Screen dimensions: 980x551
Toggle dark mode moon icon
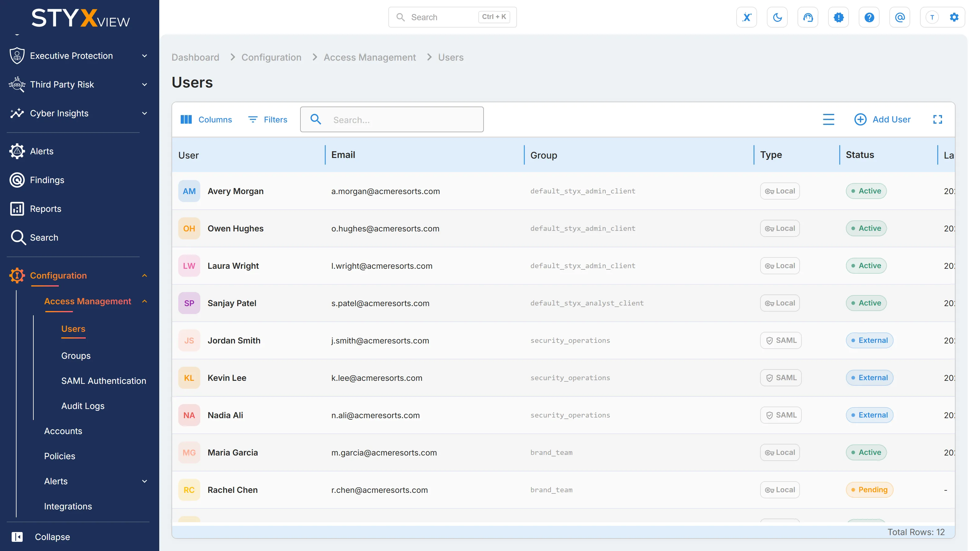[777, 17]
